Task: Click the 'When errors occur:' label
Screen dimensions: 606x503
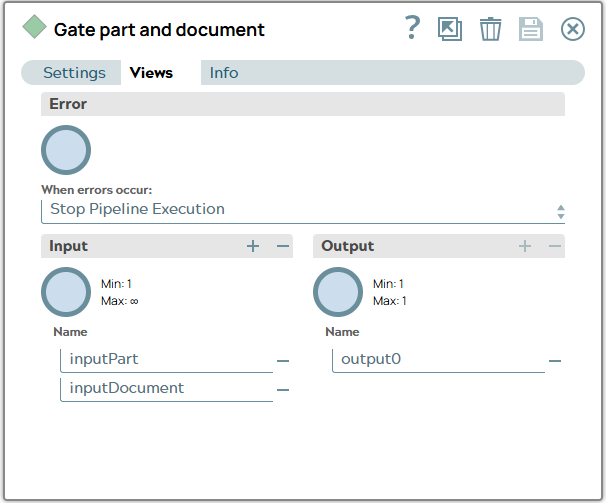Action: coord(97,190)
